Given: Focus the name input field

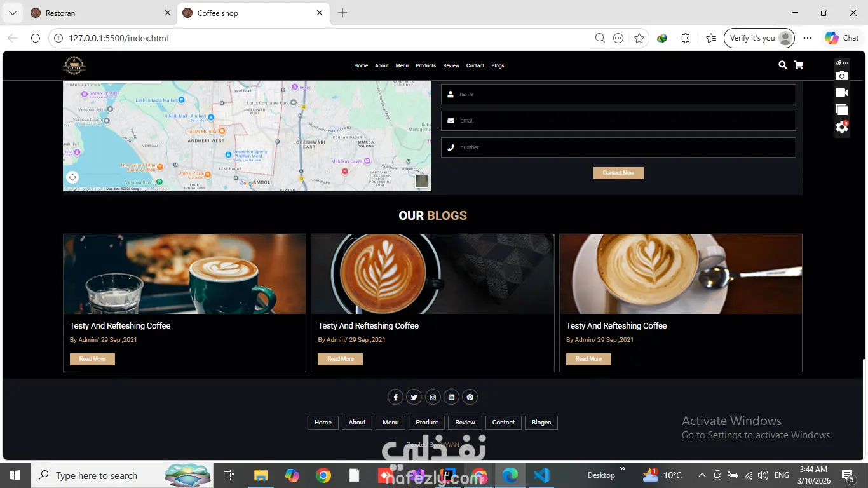Looking at the screenshot, I should [618, 94].
